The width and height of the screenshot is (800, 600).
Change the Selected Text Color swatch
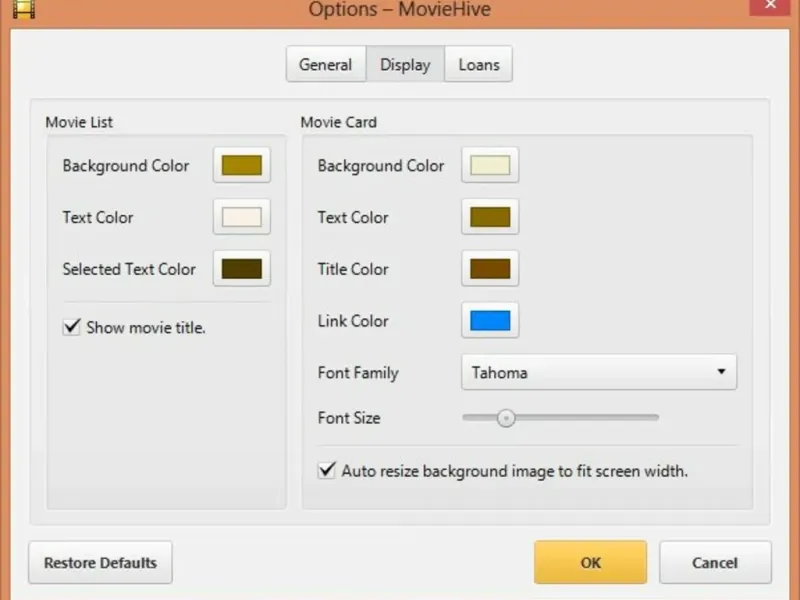point(242,269)
